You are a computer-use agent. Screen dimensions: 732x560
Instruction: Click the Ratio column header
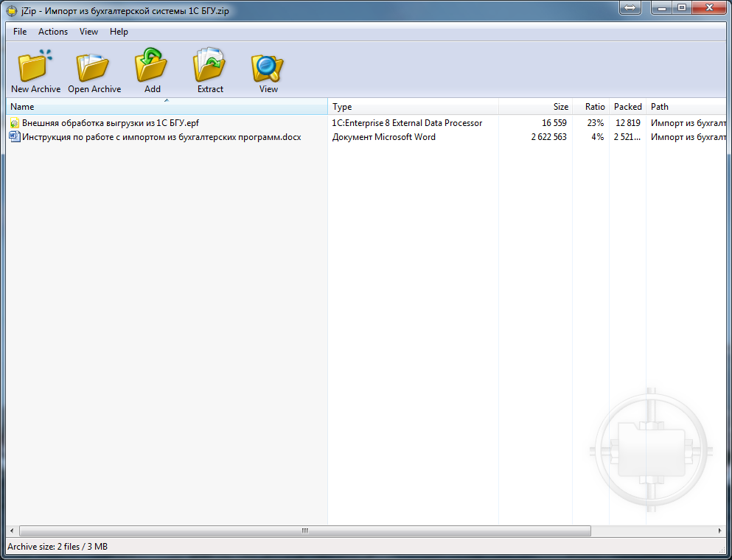pos(590,107)
